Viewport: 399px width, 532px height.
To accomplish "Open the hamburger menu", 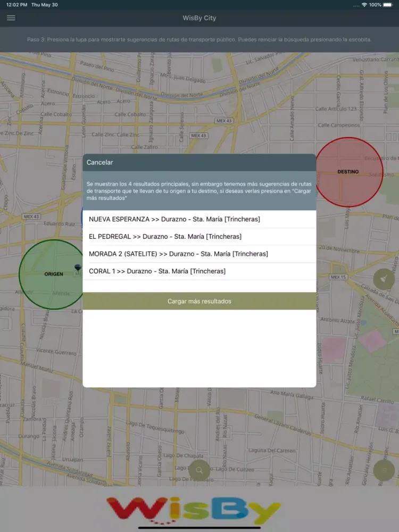I will click(x=11, y=18).
